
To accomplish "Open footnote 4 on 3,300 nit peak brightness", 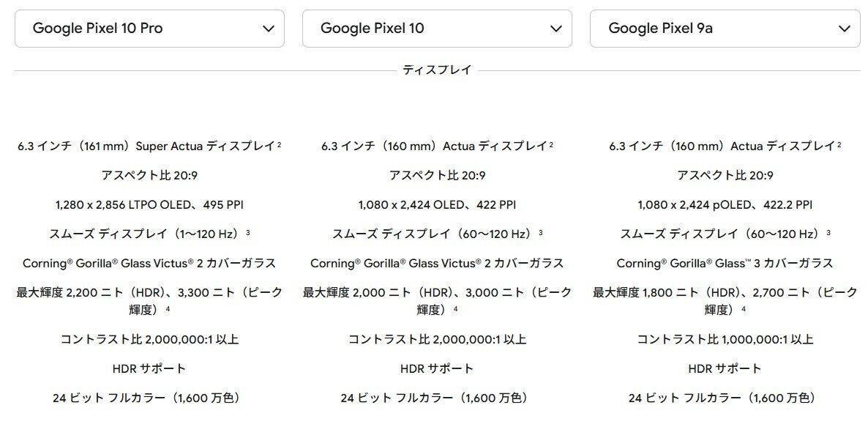I will pyautogui.click(x=168, y=309).
